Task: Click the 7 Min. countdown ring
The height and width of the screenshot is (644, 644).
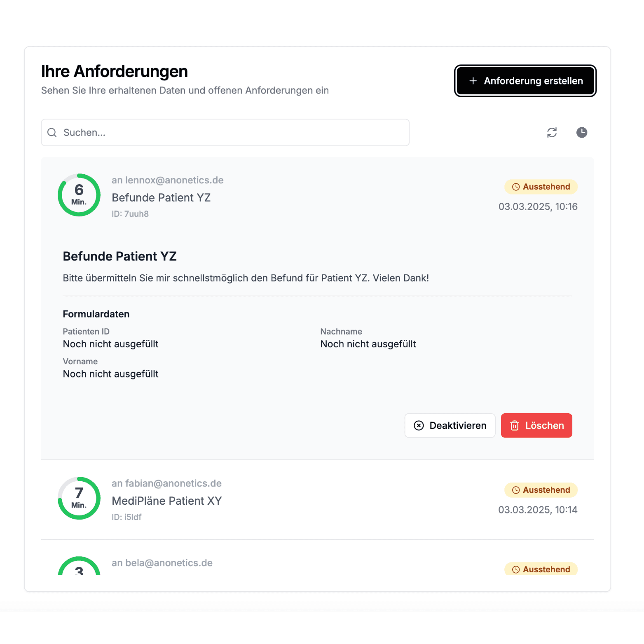Action: (x=79, y=498)
